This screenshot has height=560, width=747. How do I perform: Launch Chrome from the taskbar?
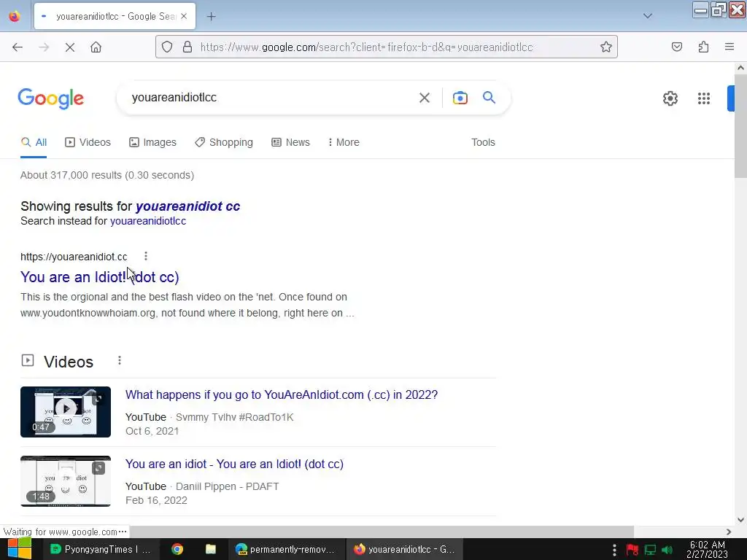[x=177, y=549]
